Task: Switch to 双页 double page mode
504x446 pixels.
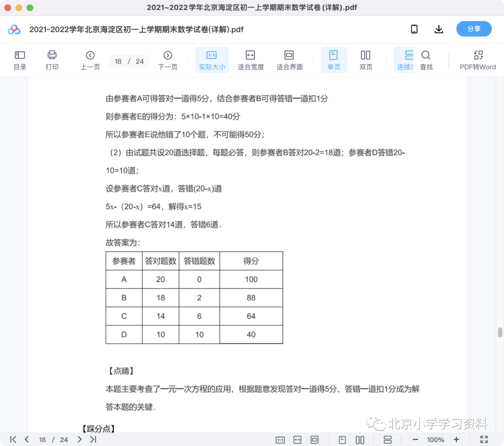Action: (366, 60)
